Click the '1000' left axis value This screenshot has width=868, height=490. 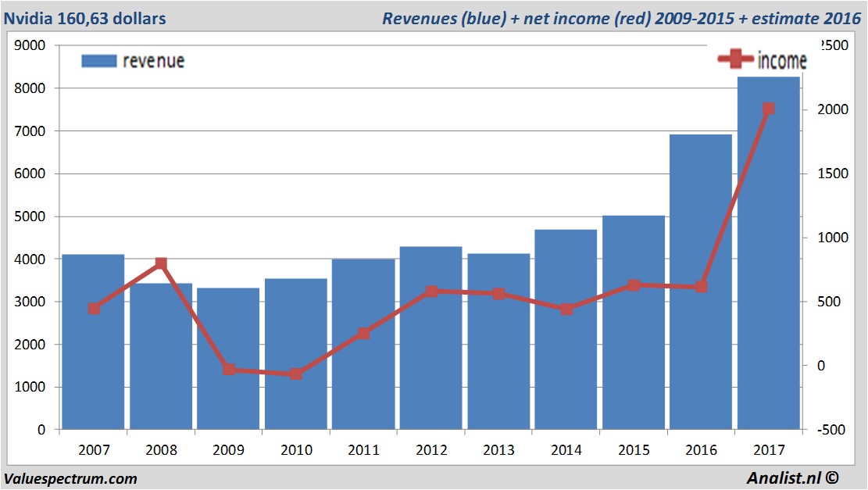point(30,387)
